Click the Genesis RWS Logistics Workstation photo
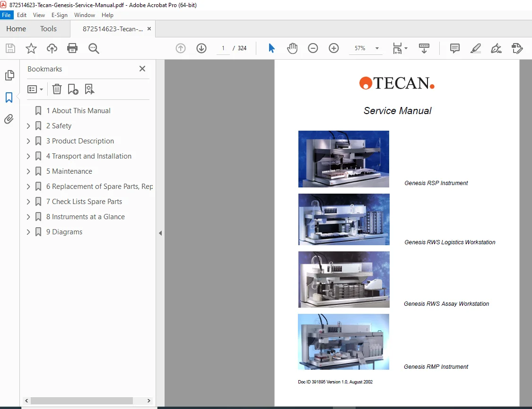The image size is (532, 409). (344, 220)
